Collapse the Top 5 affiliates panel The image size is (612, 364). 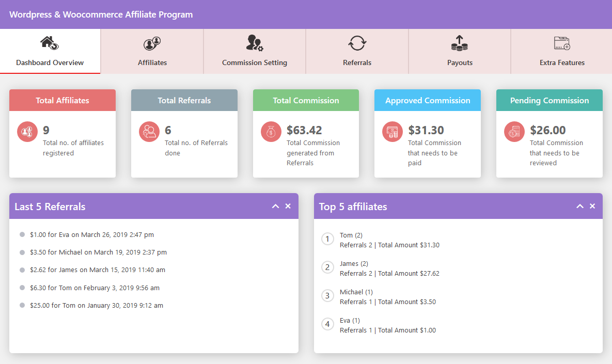pyautogui.click(x=579, y=205)
